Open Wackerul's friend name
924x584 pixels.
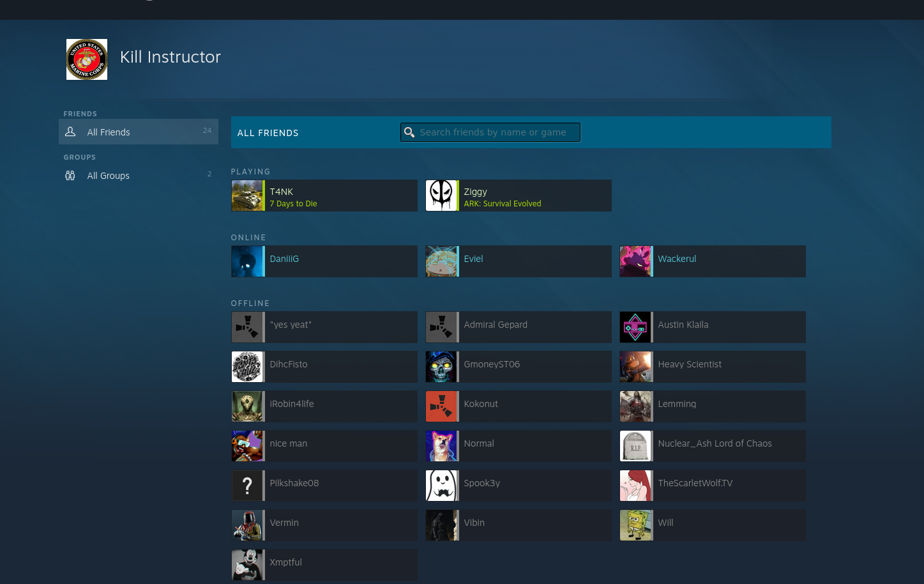677,259
